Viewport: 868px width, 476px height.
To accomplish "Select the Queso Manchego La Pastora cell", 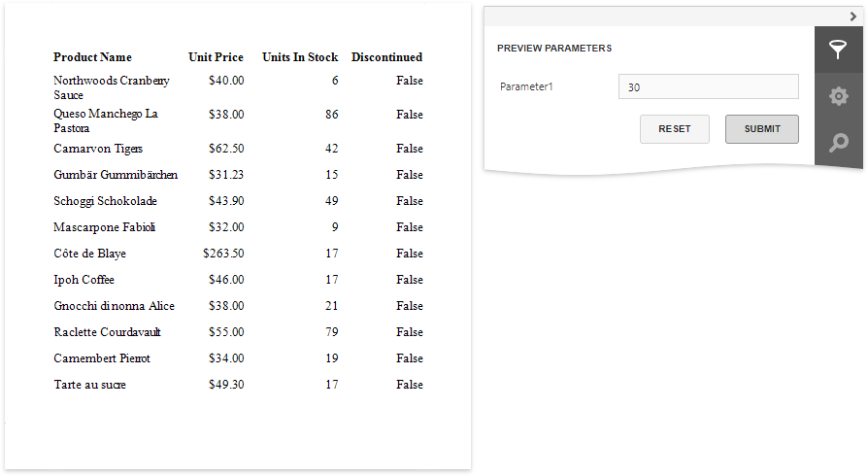I will point(106,120).
